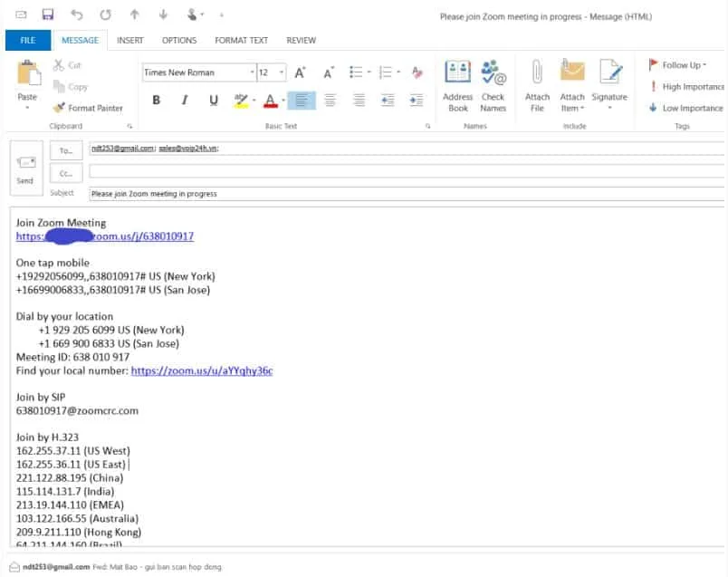
Task: Switch to the FORMAT TEXT tab
Action: [x=242, y=41]
